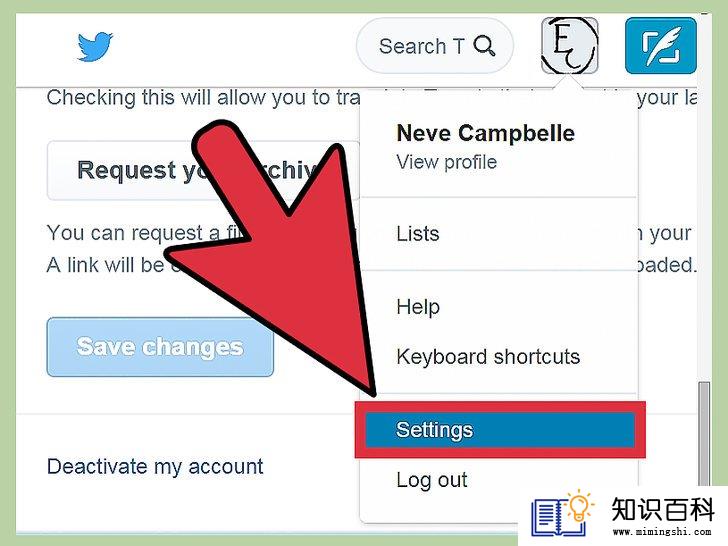
Task: Click the magnifying glass search icon
Action: tap(484, 46)
